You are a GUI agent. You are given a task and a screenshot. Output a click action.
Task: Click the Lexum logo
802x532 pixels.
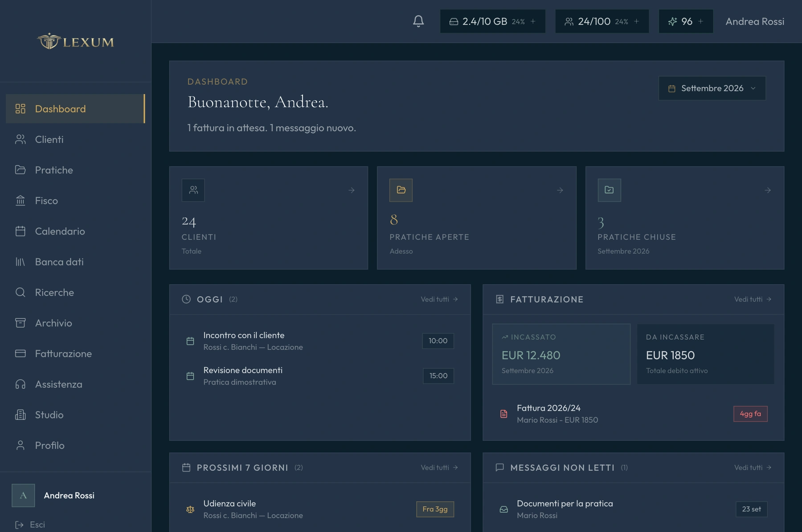75,41
